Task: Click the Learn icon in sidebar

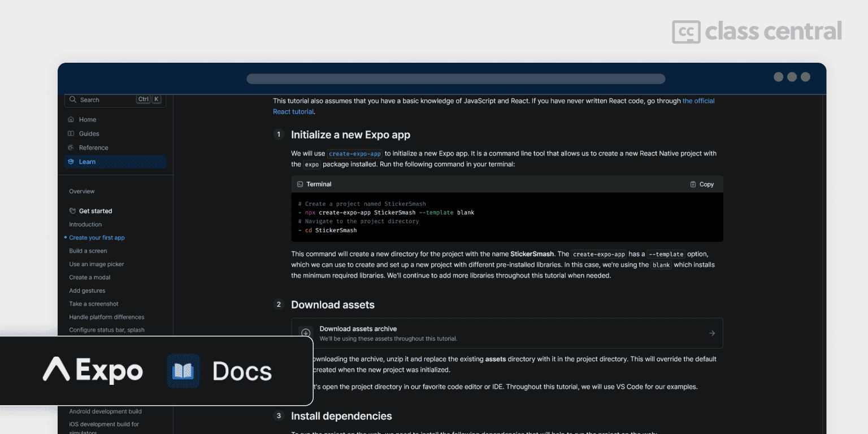Action: tap(71, 162)
